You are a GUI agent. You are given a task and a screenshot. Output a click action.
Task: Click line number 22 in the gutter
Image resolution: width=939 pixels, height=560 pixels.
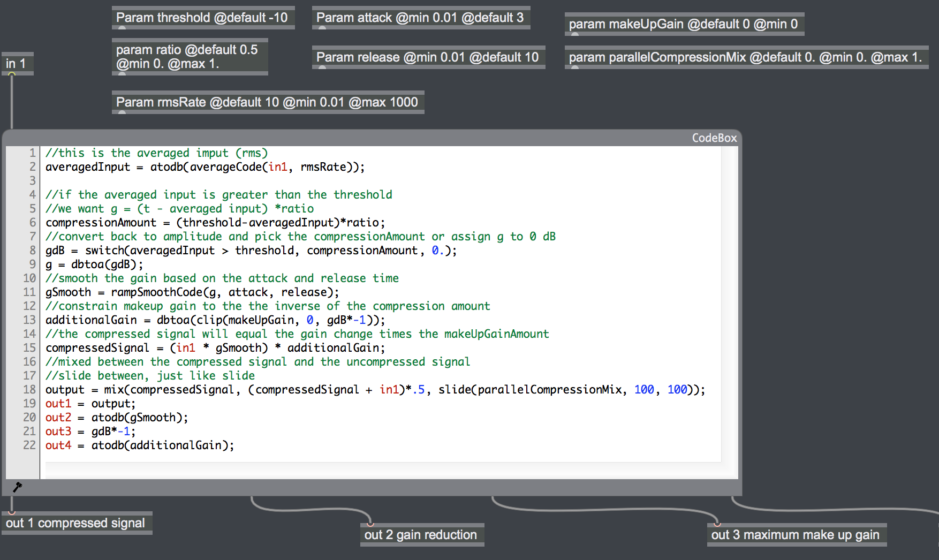coord(29,445)
